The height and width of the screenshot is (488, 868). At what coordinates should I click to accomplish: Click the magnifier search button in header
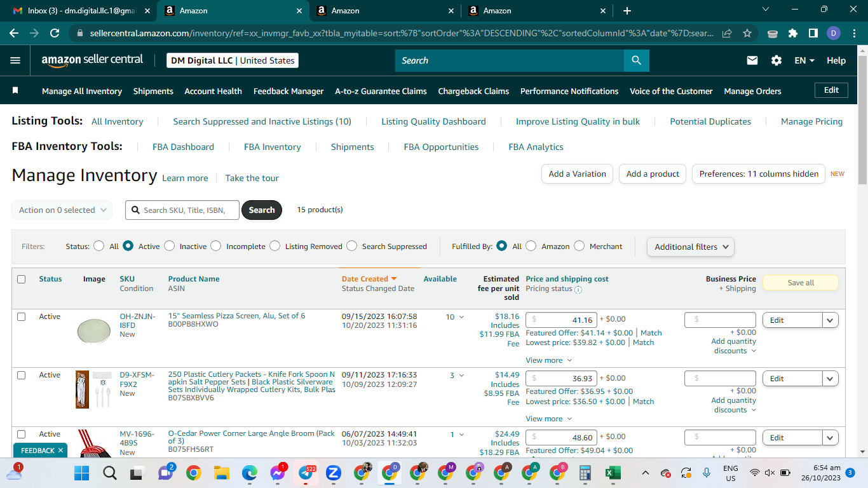(636, 60)
